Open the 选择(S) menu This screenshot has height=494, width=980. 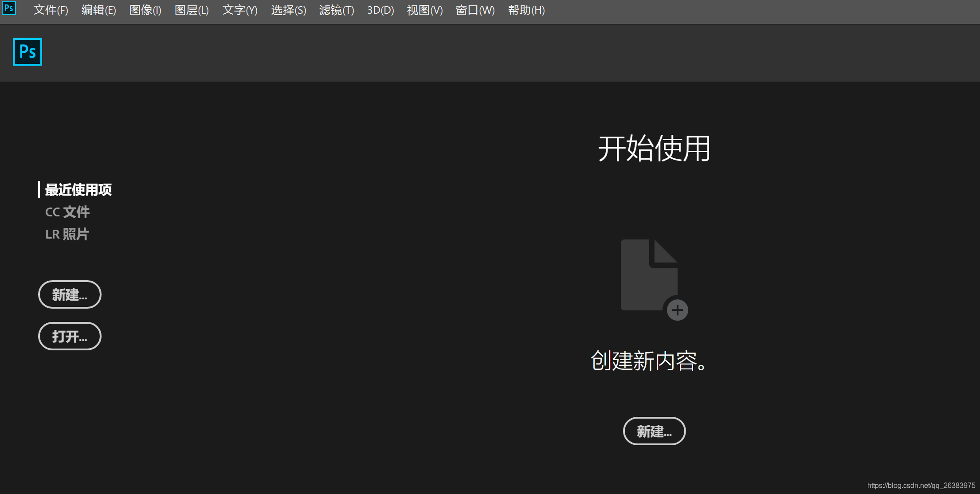click(x=288, y=10)
